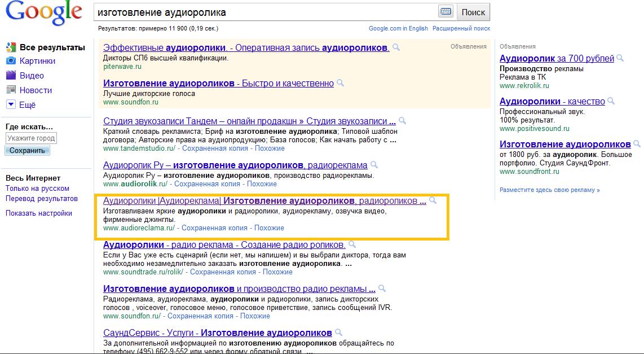
Task: Click the Google logo
Action: (43, 13)
